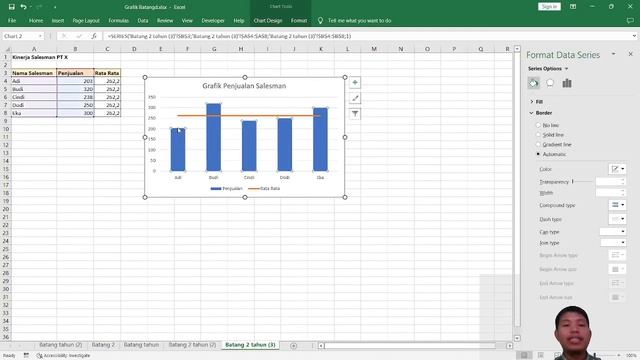Image resolution: width=640 pixels, height=360 pixels.
Task: Select the No line radio button
Action: (x=538, y=125)
